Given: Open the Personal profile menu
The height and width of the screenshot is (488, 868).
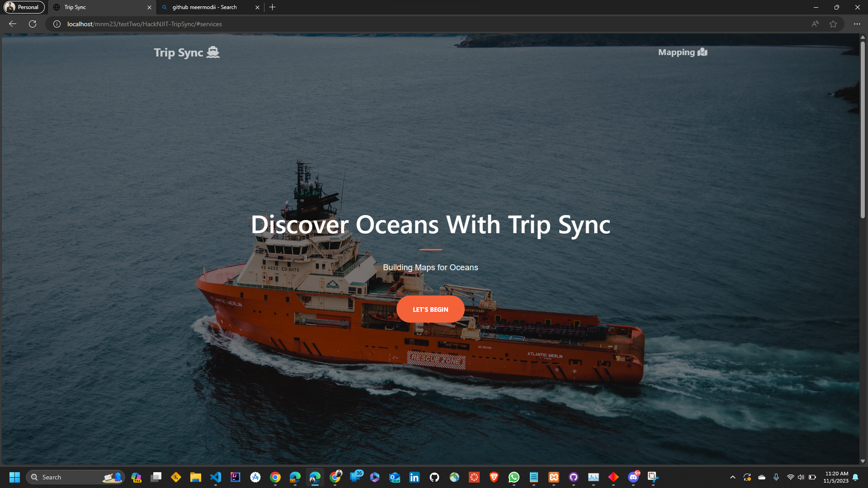Looking at the screenshot, I should pos(24,7).
